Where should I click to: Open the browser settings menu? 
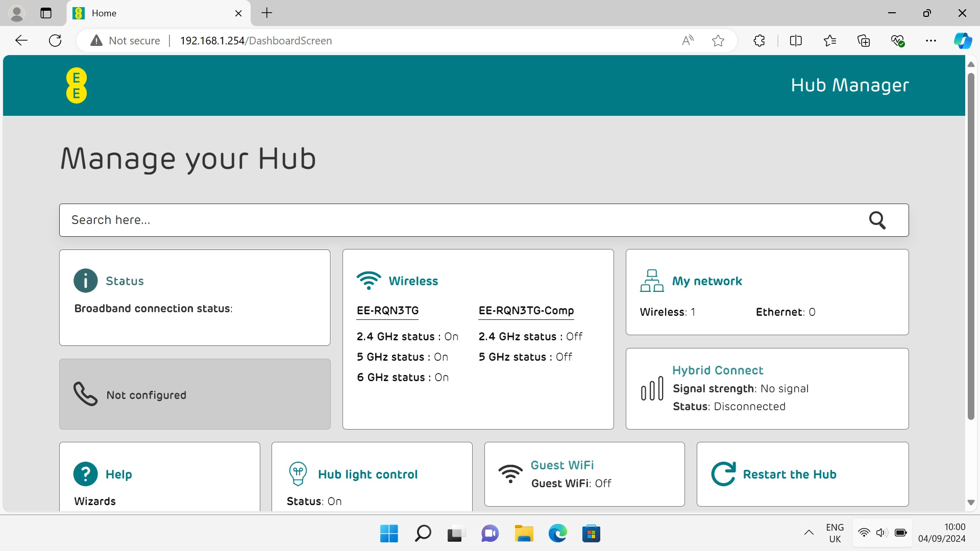[x=932, y=40]
